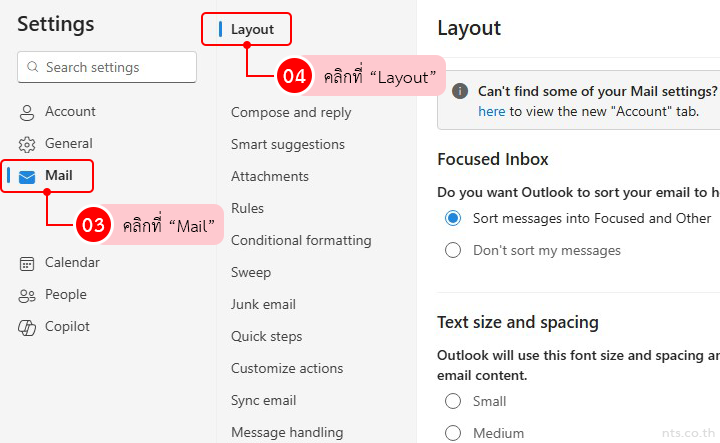
Task: Click the Copilot logo icon
Action: (x=27, y=328)
